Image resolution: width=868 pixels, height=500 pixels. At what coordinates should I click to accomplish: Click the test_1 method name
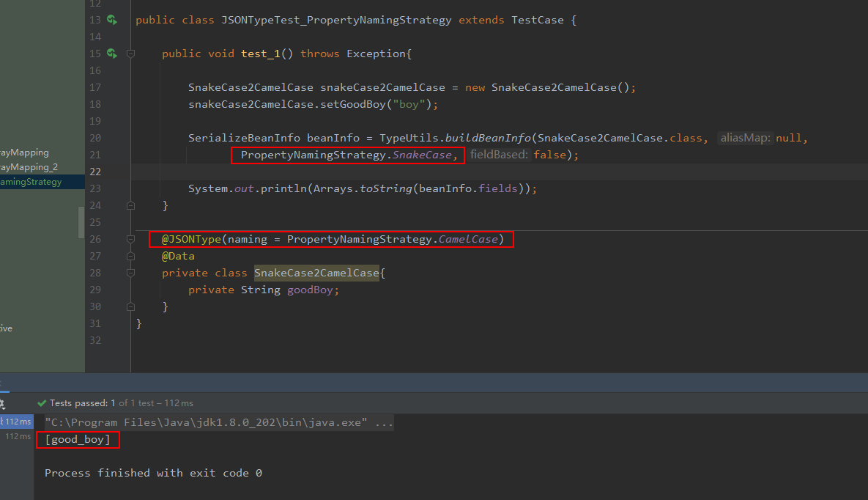pyautogui.click(x=260, y=54)
